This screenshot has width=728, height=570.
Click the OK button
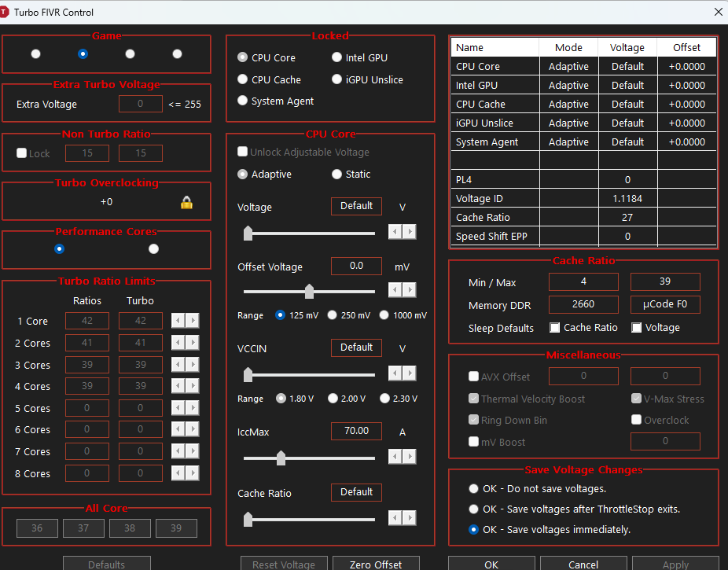491,564
